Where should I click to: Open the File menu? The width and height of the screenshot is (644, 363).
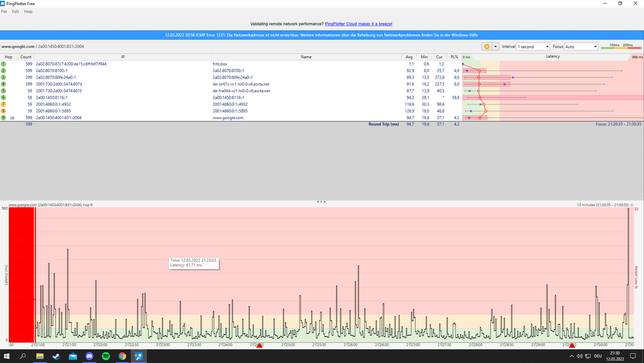[x=4, y=12]
